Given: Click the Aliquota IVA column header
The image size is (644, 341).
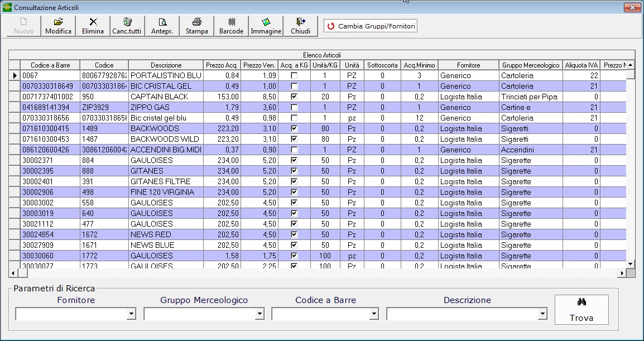Looking at the screenshot, I should [581, 65].
